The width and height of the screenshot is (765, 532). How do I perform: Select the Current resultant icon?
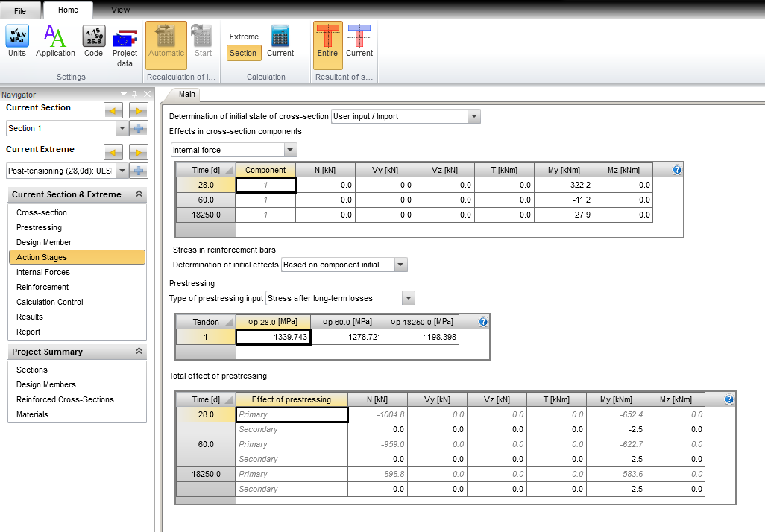tap(359, 41)
